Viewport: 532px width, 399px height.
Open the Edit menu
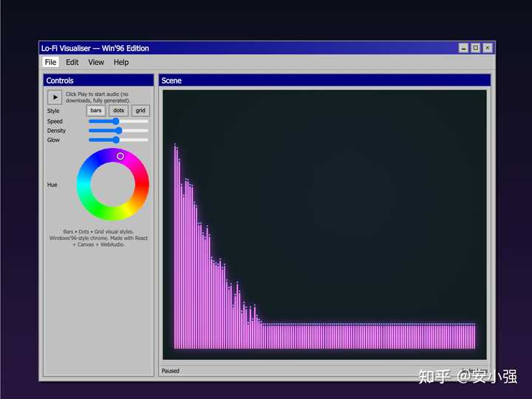point(72,63)
